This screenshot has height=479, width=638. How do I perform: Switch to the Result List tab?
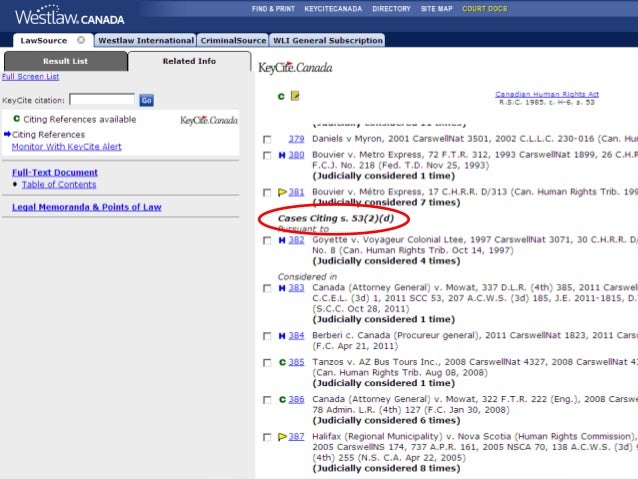point(66,61)
